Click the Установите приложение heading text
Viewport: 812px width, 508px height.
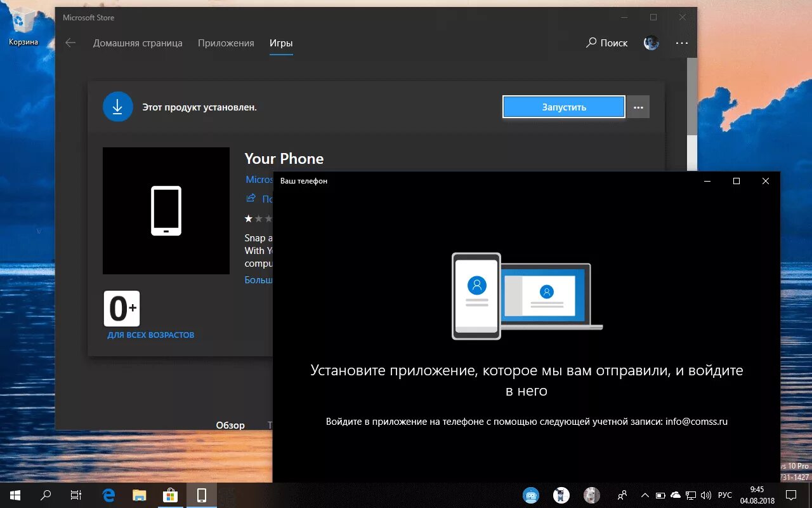pyautogui.click(x=527, y=380)
